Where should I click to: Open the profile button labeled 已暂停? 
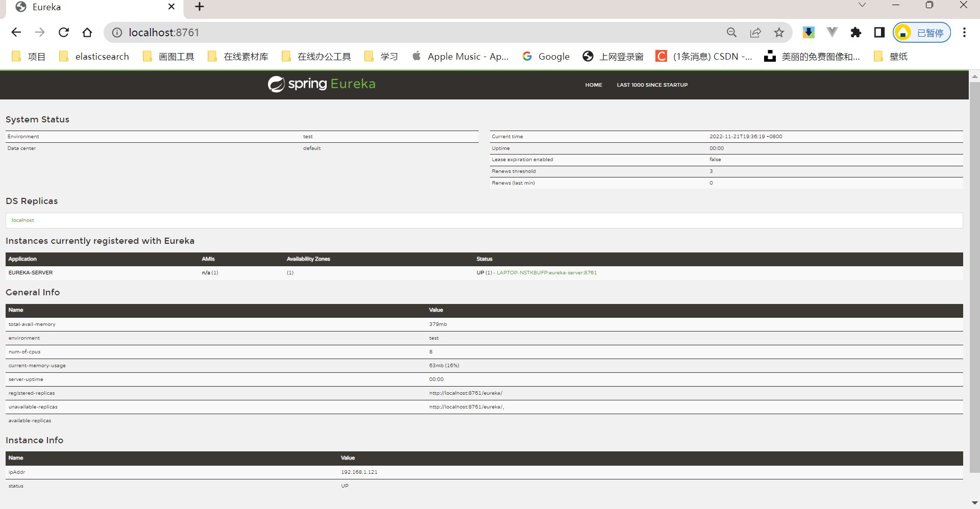coord(922,33)
